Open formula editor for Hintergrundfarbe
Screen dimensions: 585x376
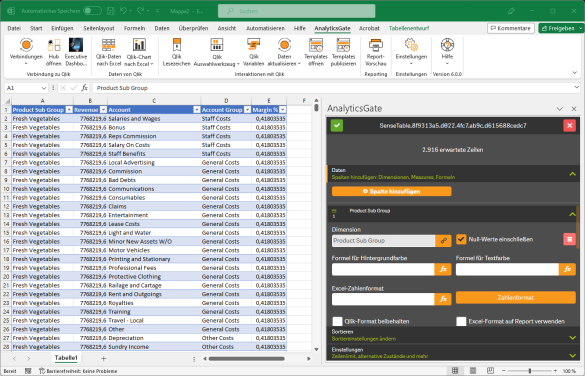tap(443, 269)
